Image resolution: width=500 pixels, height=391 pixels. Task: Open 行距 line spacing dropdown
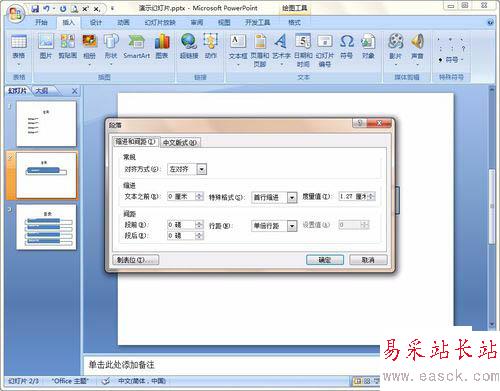292,226
